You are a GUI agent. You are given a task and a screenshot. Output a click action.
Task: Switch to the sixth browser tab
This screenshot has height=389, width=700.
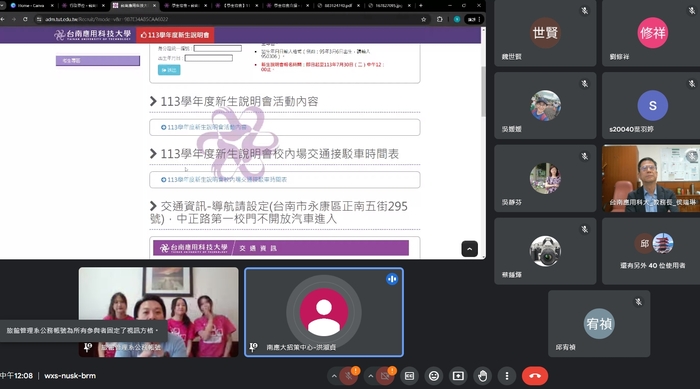pyautogui.click(x=288, y=5)
